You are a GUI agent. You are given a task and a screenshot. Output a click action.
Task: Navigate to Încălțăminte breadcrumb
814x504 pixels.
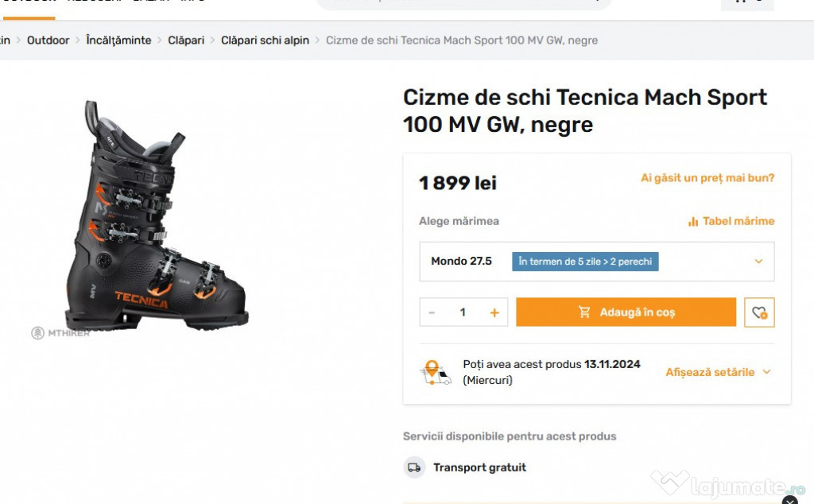118,41
